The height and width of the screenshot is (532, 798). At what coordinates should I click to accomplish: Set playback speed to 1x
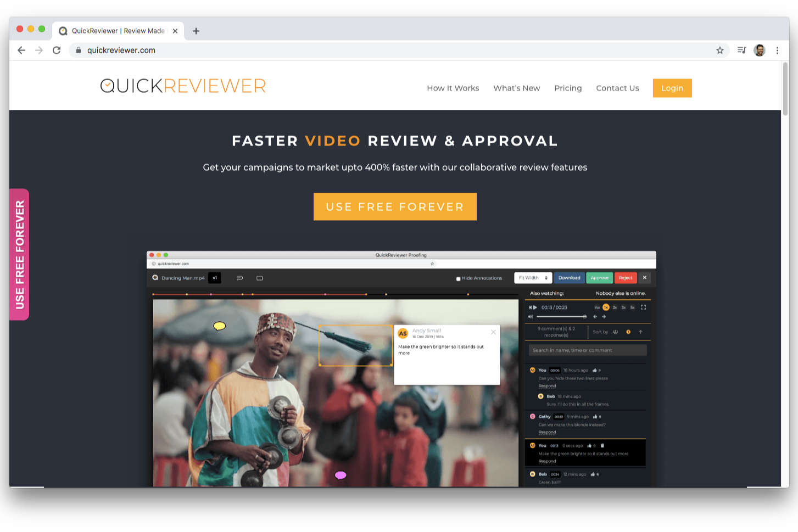point(606,307)
